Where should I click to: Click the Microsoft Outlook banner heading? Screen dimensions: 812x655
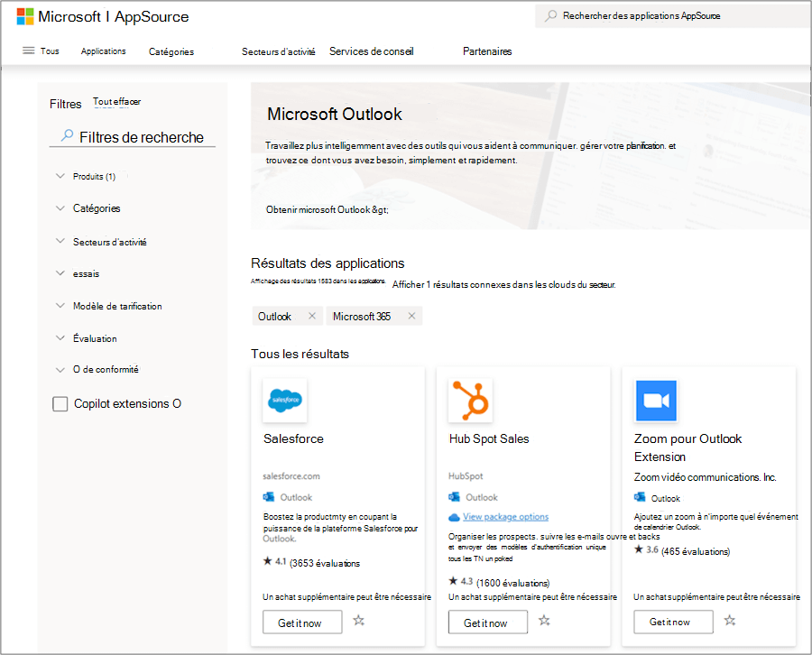point(335,114)
